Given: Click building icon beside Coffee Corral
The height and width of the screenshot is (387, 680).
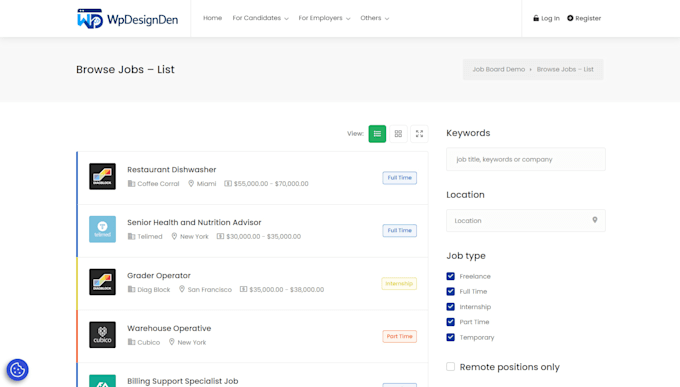Looking at the screenshot, I should coord(131,184).
